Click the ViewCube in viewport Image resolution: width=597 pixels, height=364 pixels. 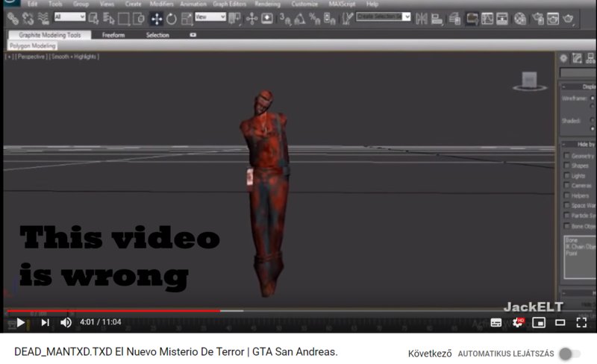(529, 81)
